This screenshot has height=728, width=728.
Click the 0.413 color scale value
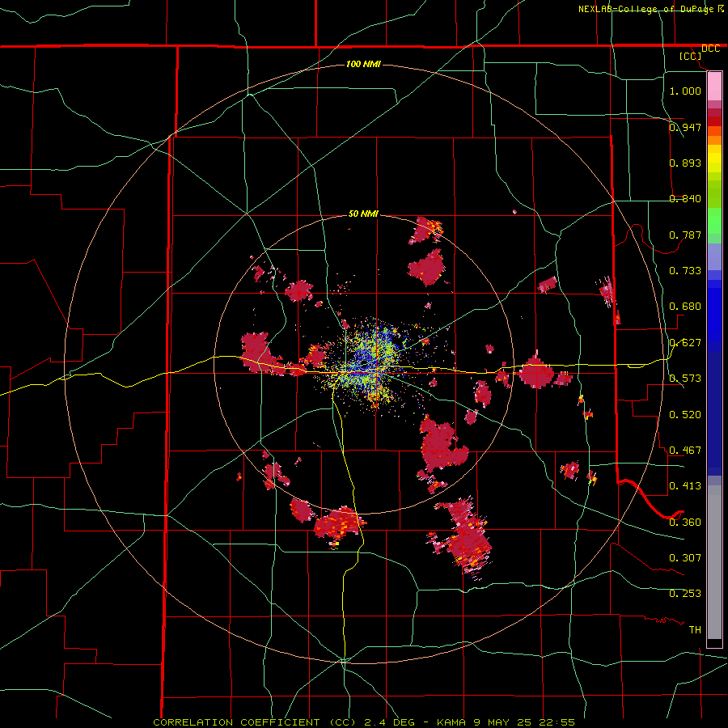coord(685,486)
